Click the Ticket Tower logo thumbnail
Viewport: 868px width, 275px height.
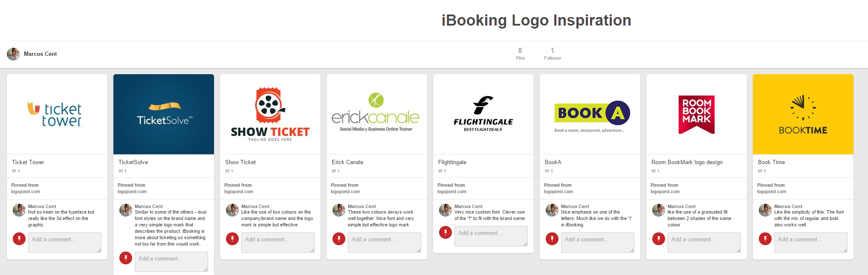pos(57,114)
